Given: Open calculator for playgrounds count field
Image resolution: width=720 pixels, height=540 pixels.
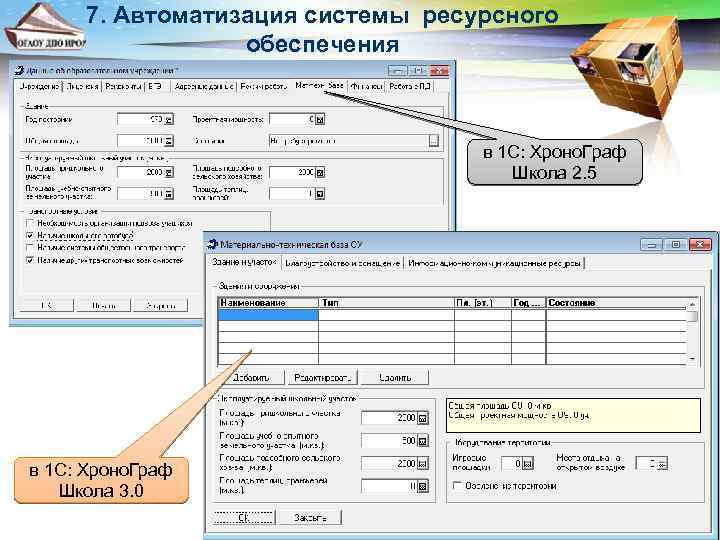Looking at the screenshot, I should [x=528, y=463].
